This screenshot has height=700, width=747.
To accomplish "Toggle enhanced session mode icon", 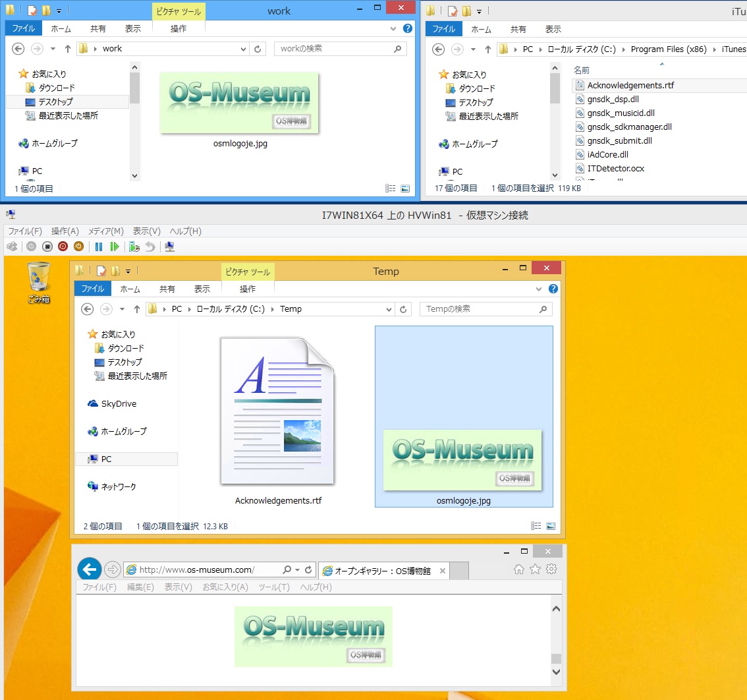I will pos(169,247).
